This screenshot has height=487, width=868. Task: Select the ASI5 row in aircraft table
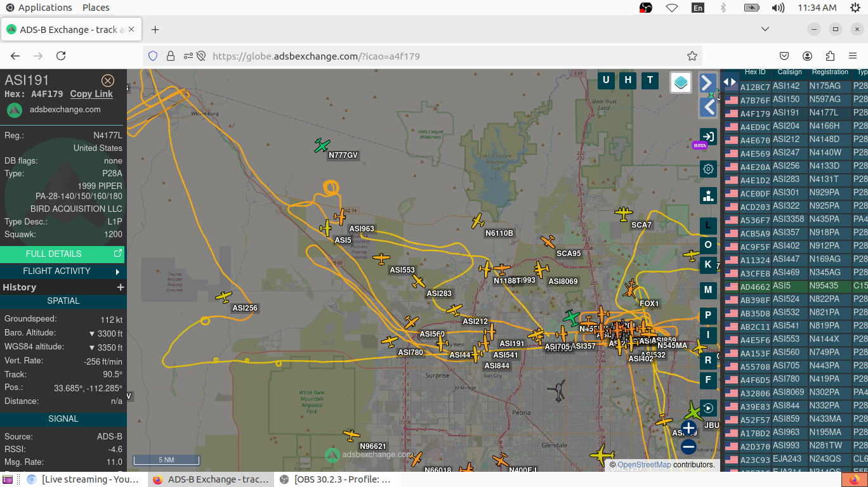point(796,286)
